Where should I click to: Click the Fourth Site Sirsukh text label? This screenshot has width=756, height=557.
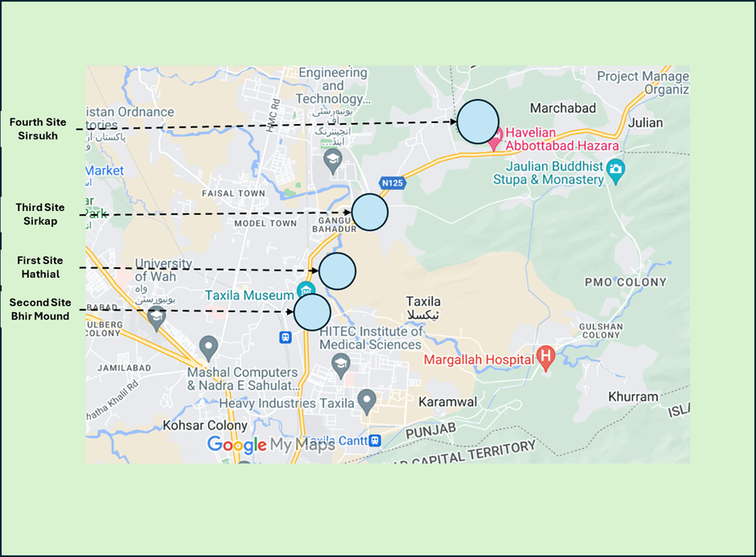pyautogui.click(x=38, y=129)
